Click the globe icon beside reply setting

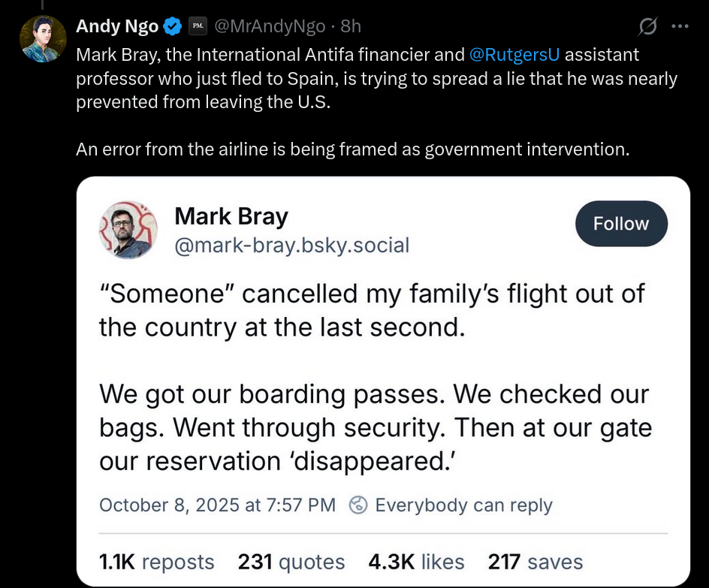[359, 505]
